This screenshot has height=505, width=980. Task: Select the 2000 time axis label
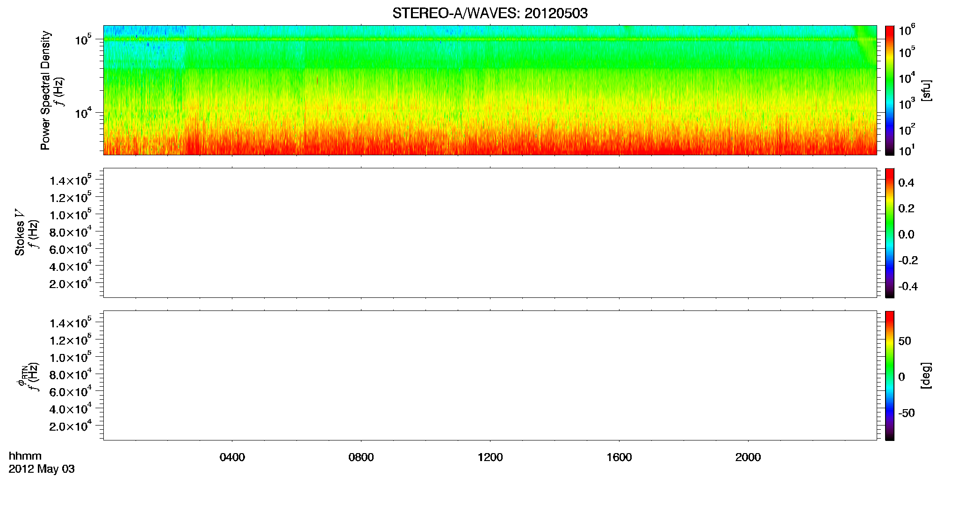tap(748, 457)
